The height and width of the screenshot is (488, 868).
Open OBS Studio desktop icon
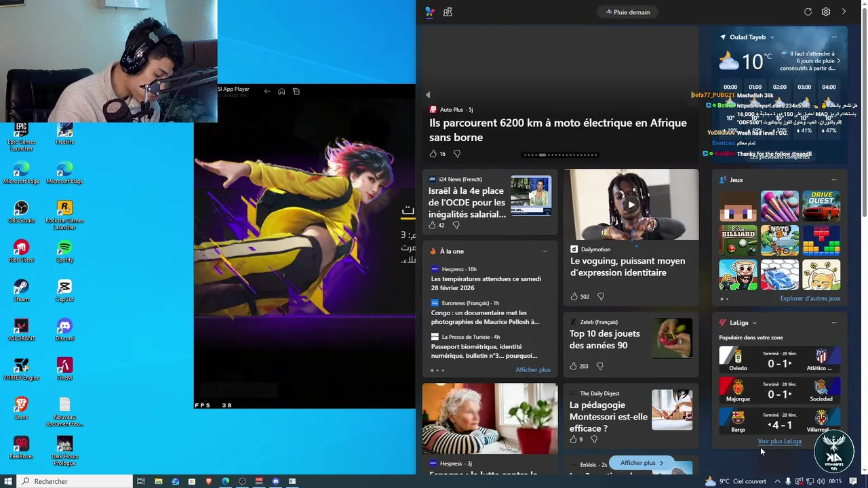click(x=21, y=211)
